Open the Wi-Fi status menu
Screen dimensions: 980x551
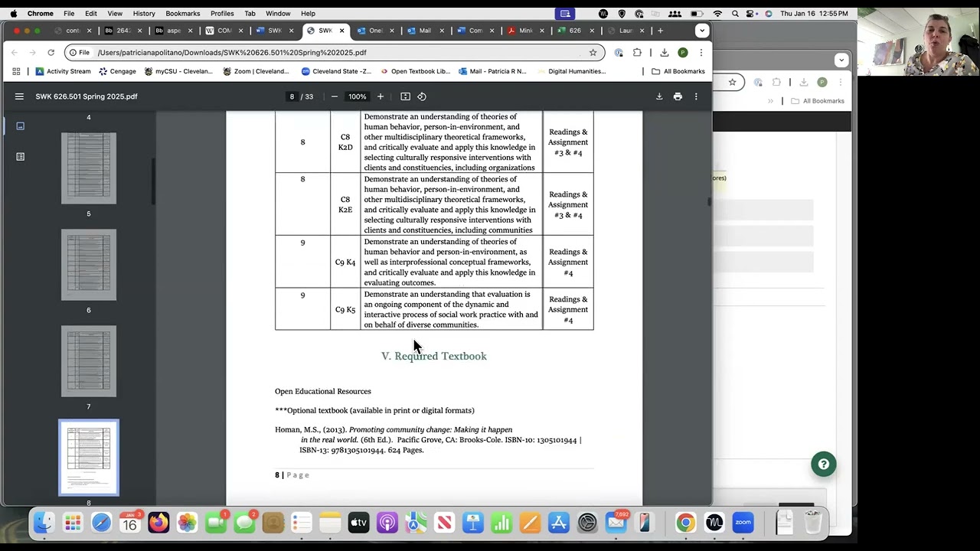pyautogui.click(x=717, y=14)
